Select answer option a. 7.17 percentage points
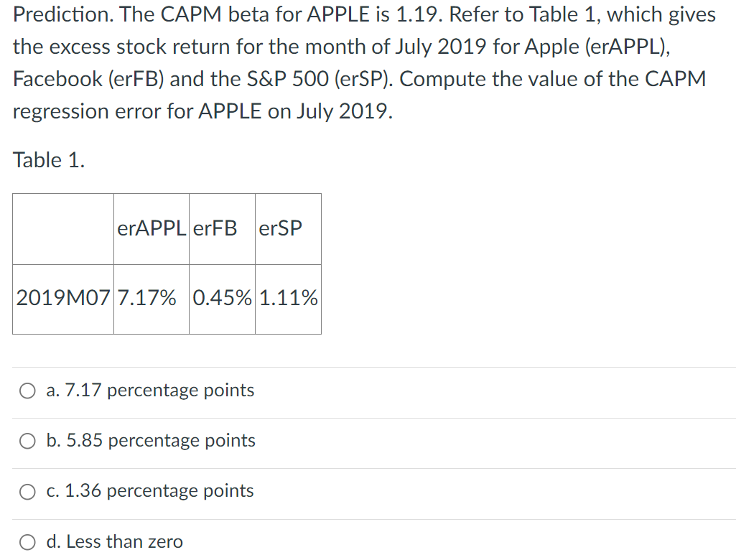This screenshot has height=560, width=736. [x=150, y=391]
